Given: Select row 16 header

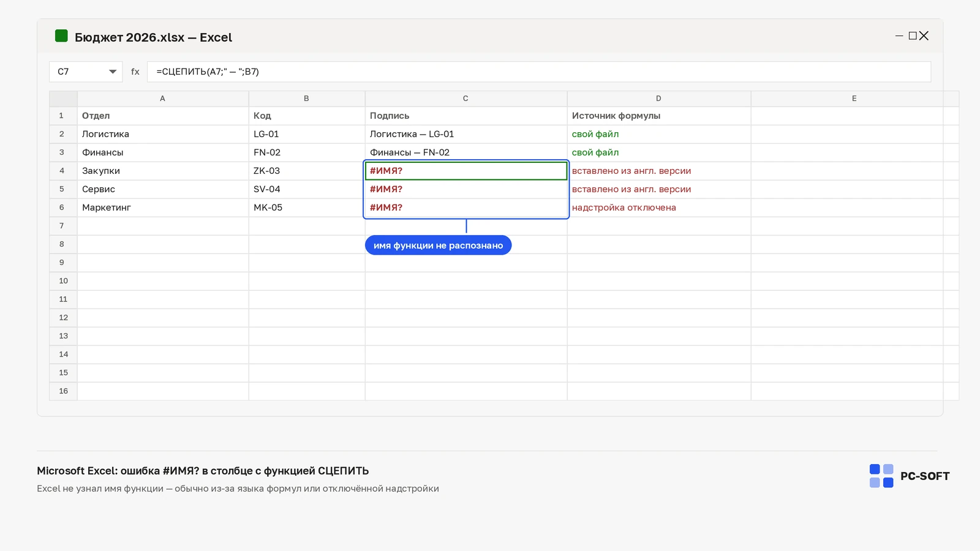Looking at the screenshot, I should coord(63,391).
